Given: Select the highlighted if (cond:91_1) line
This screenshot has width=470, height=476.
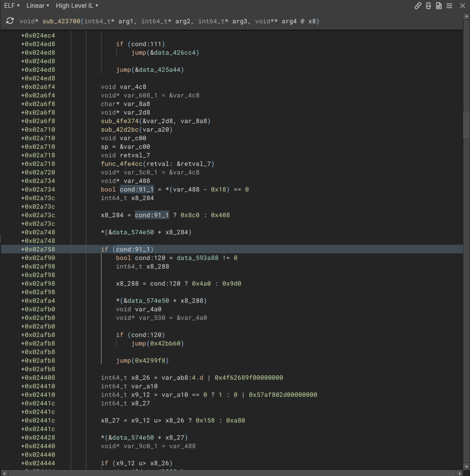Looking at the screenshot, I should 127,249.
